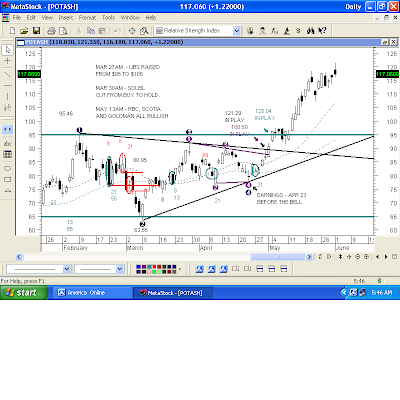The width and height of the screenshot is (400, 400).
Task: Open the Window menu
Action: (x=130, y=18)
